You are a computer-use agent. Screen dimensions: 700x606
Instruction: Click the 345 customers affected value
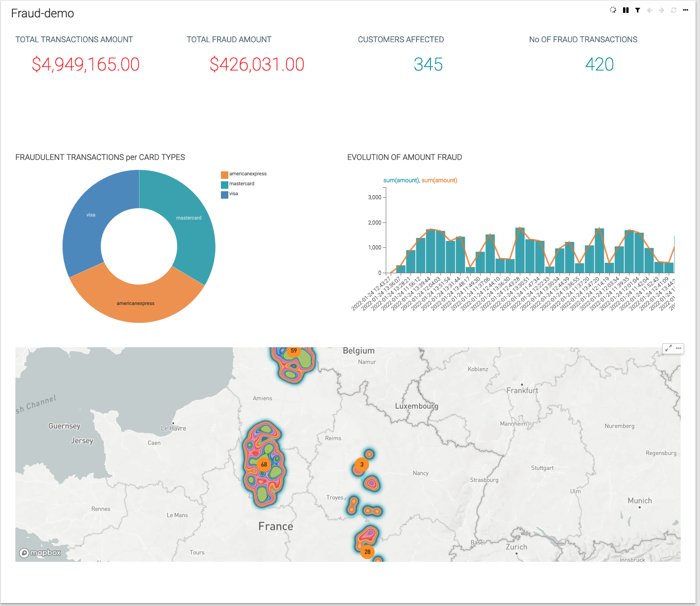click(428, 65)
